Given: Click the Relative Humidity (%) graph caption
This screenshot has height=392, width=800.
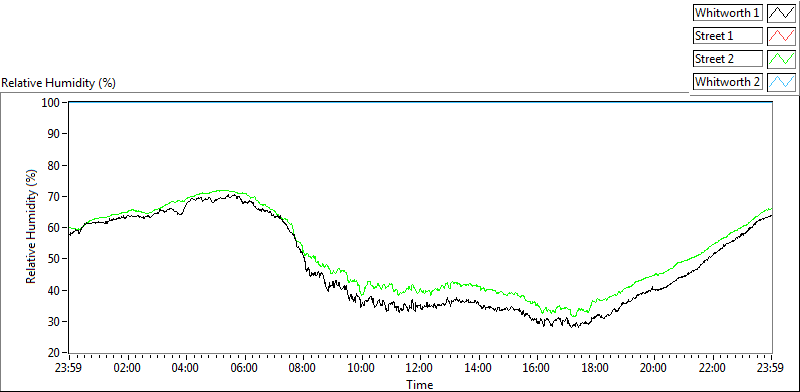Looking at the screenshot, I should [59, 83].
